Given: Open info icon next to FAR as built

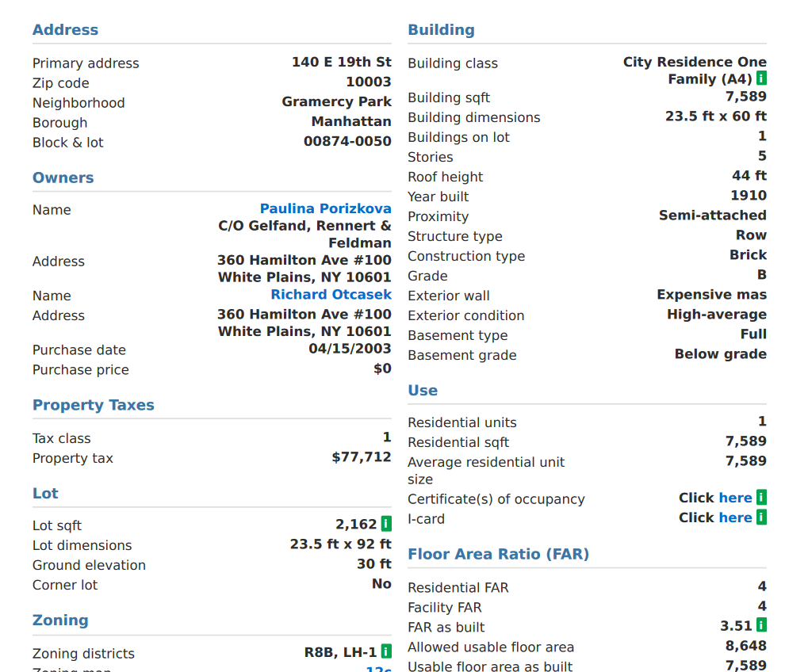Looking at the screenshot, I should 761,625.
